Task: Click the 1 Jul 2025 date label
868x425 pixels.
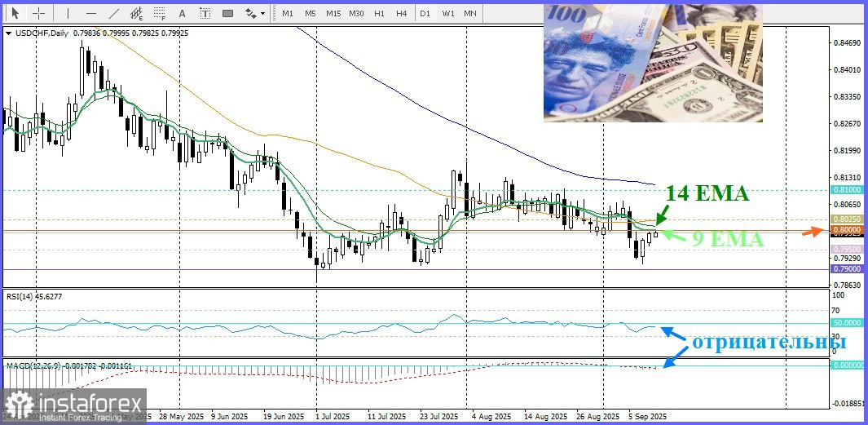Action: pyautogui.click(x=333, y=416)
